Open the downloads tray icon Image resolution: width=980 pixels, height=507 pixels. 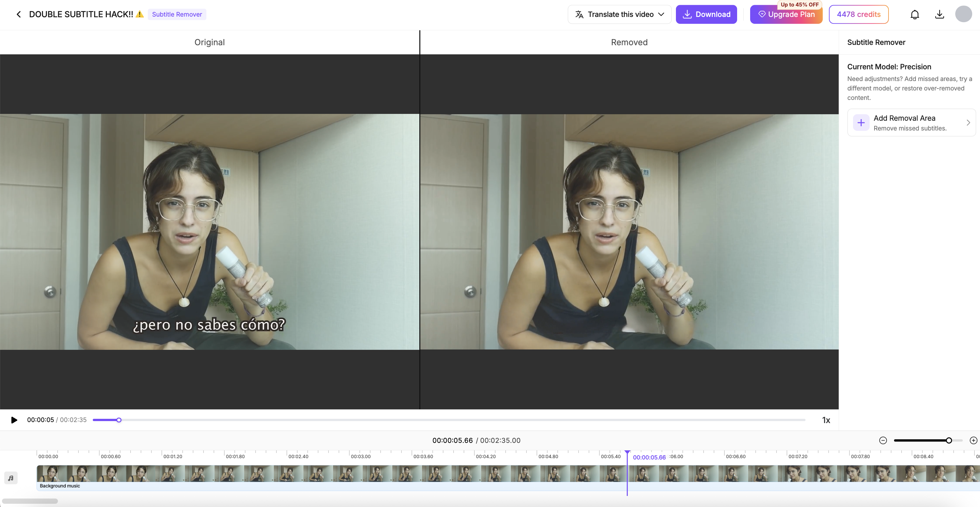[x=939, y=14]
